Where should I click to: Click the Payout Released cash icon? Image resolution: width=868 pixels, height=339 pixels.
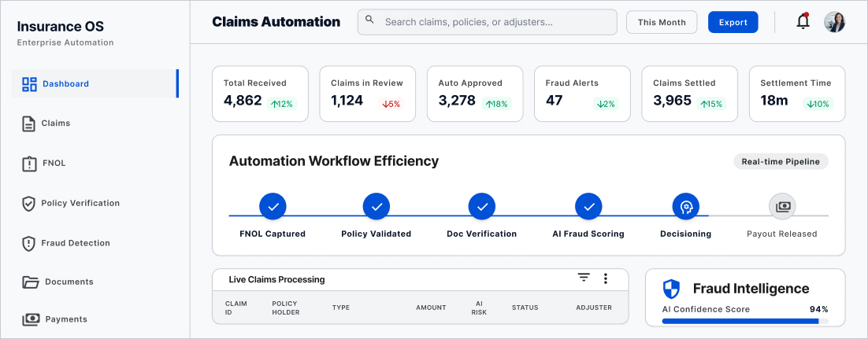tap(782, 207)
